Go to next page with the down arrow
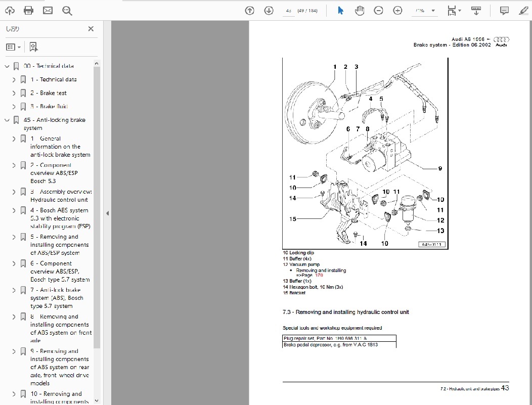The height and width of the screenshot is (405, 532). [x=269, y=11]
